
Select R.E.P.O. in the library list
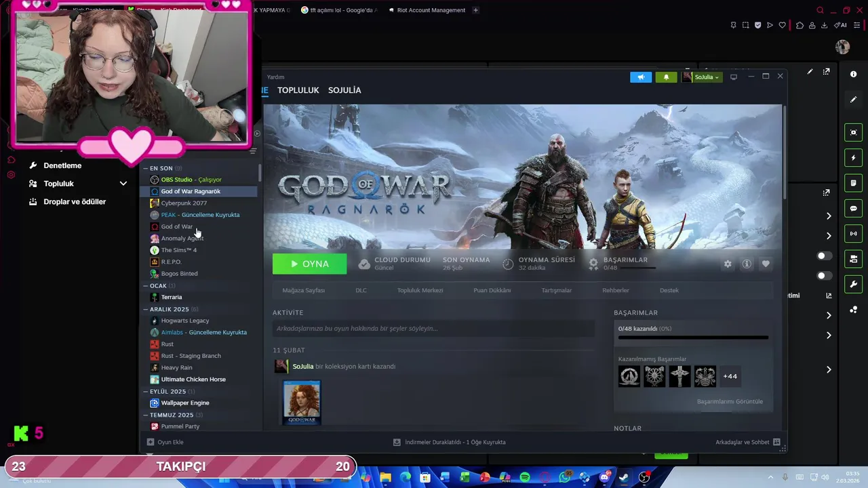199,262
